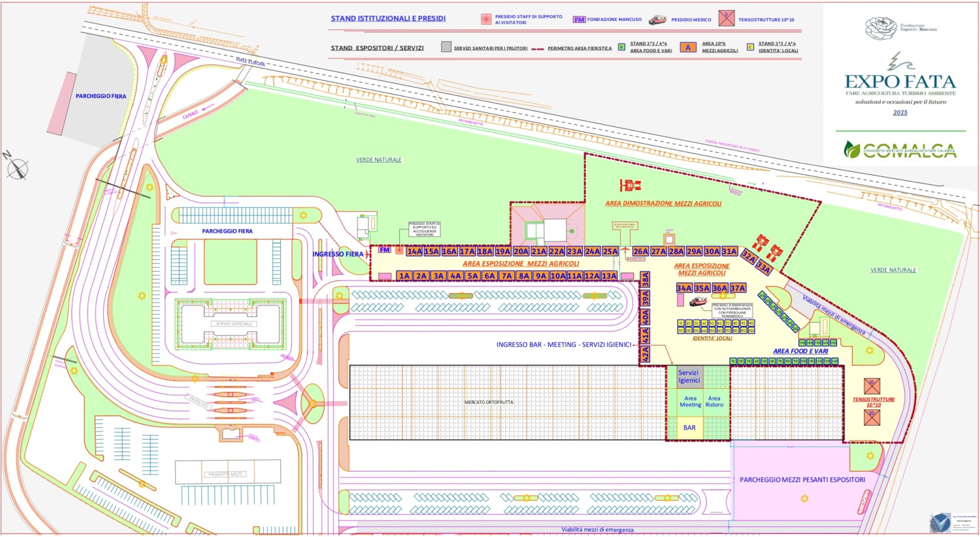The height and width of the screenshot is (537, 980).
Task: Select stand 34A
Action: [684, 288]
